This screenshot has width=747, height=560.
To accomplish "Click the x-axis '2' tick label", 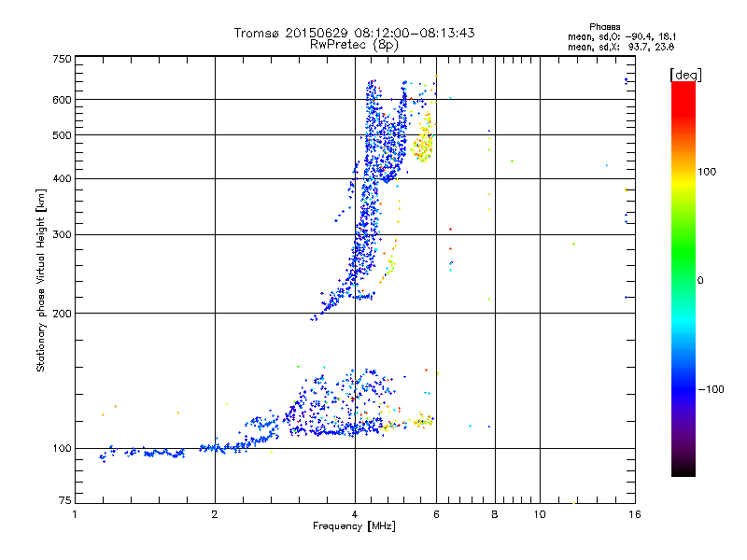I will [215, 514].
